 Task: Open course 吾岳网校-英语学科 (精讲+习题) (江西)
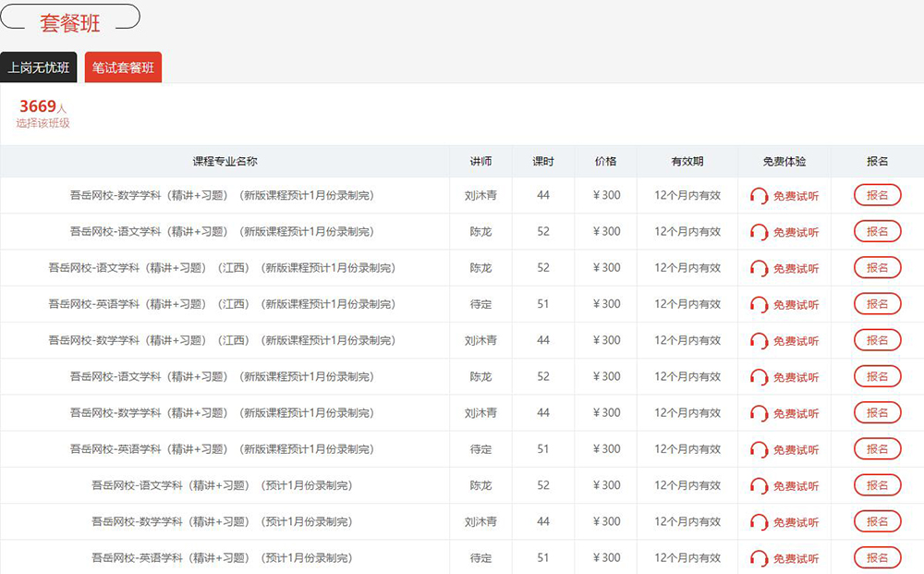(222, 305)
